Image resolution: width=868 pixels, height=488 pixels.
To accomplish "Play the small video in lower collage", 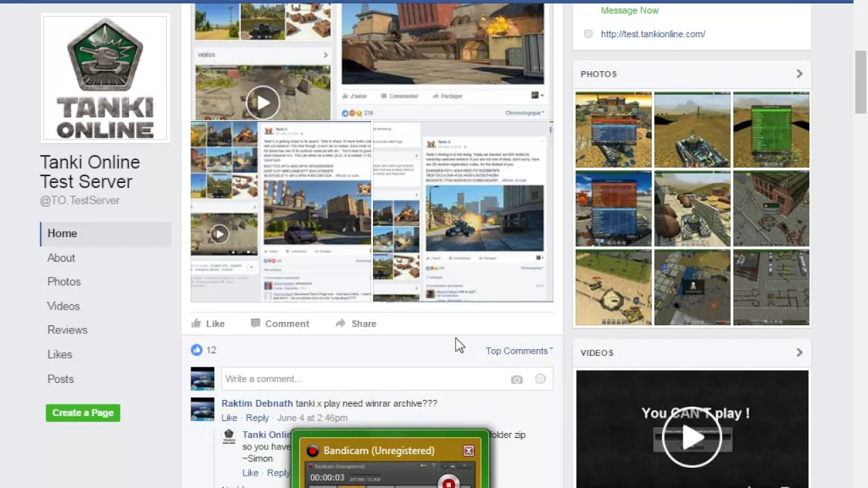I will click(219, 235).
